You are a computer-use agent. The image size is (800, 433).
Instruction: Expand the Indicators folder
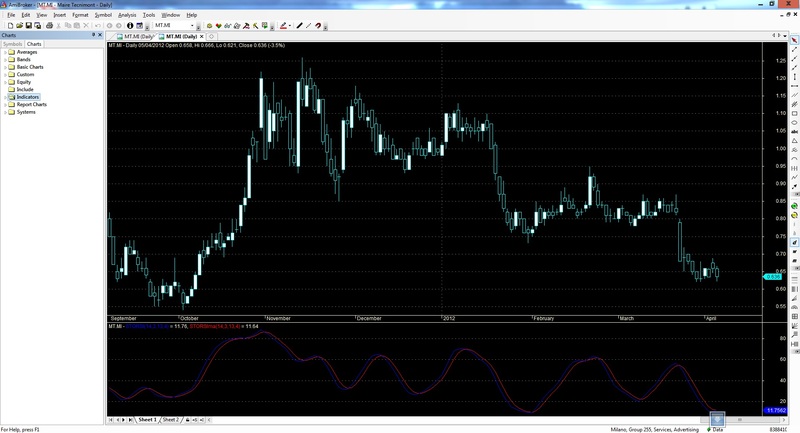click(x=6, y=97)
